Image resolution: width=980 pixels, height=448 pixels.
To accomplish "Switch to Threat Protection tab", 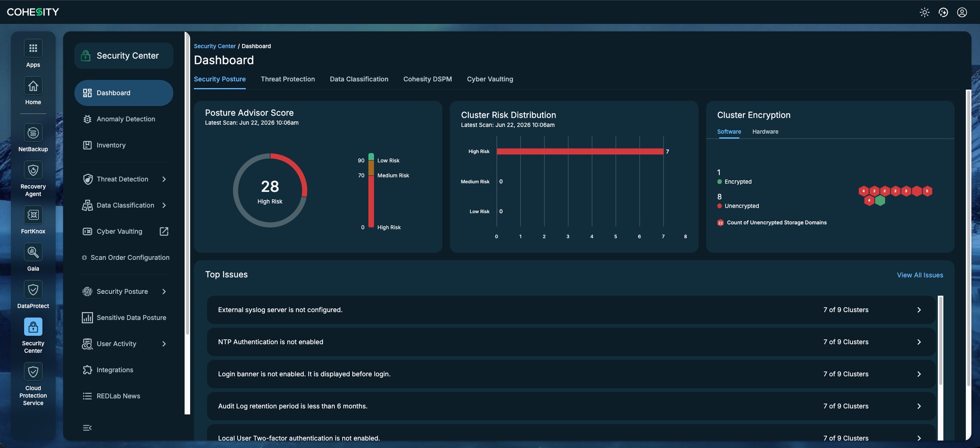I will 288,79.
